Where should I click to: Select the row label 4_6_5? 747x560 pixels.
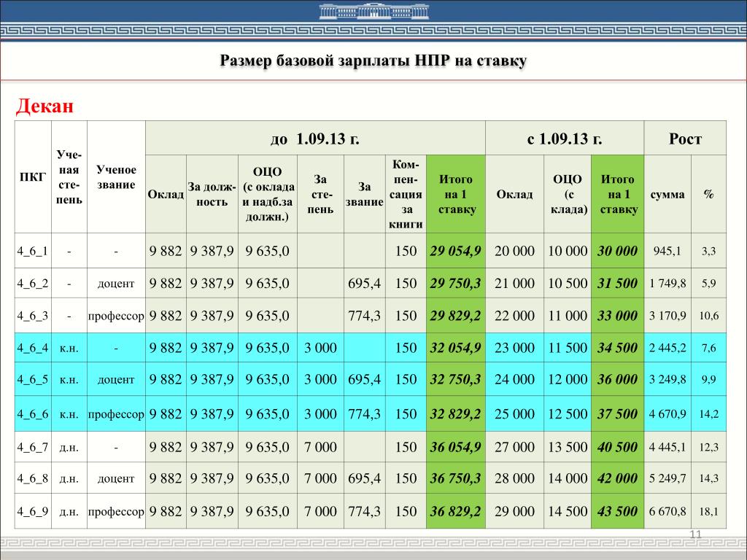[x=33, y=379]
